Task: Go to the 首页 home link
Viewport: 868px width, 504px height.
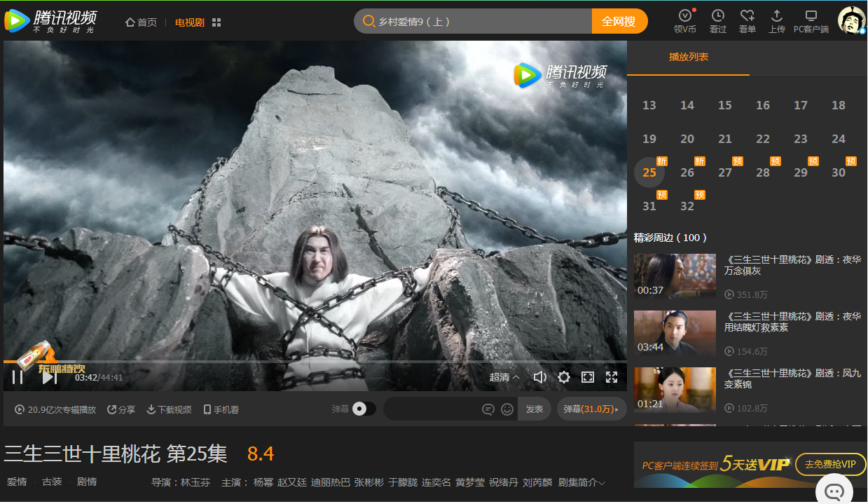Action: click(141, 22)
